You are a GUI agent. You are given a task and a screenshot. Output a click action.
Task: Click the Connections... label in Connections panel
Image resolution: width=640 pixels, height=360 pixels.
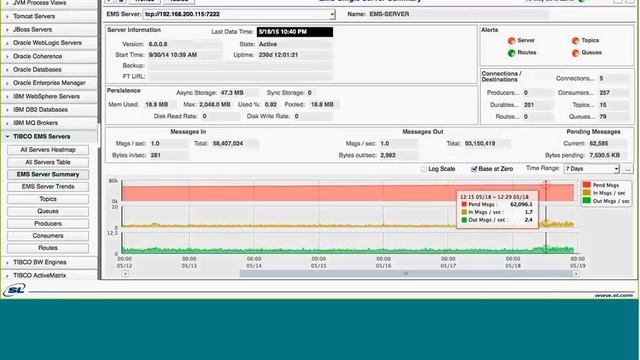point(575,78)
